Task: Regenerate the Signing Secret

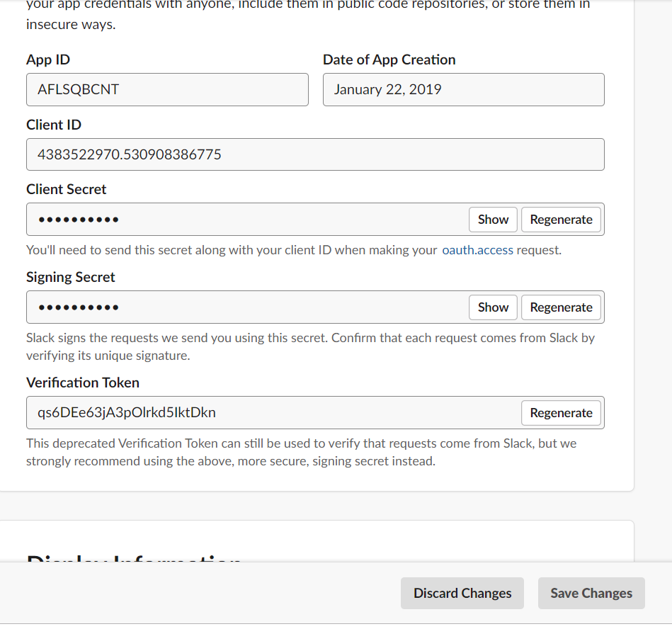Action: pyautogui.click(x=561, y=307)
